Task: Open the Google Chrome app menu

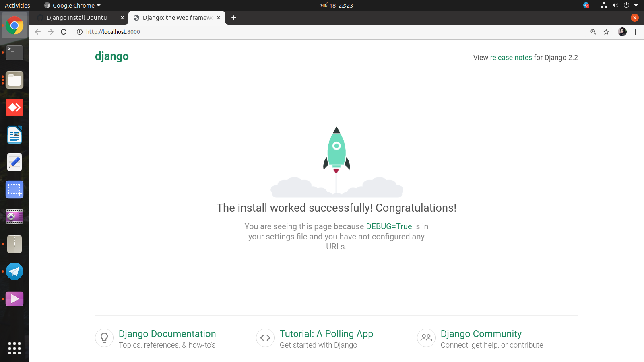Action: (72, 5)
